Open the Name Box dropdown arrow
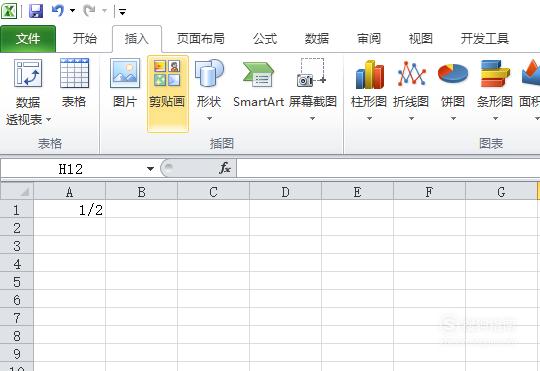 click(150, 169)
